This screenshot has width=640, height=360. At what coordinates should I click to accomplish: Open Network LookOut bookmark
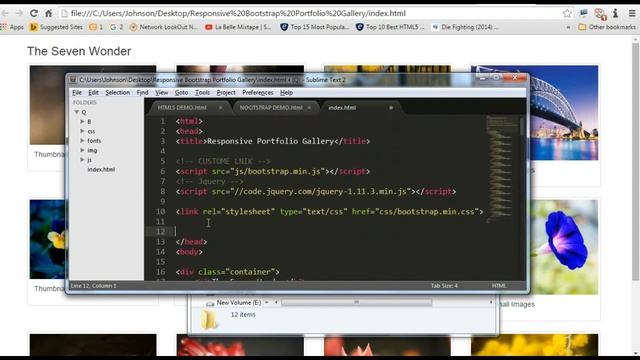[x=163, y=27]
